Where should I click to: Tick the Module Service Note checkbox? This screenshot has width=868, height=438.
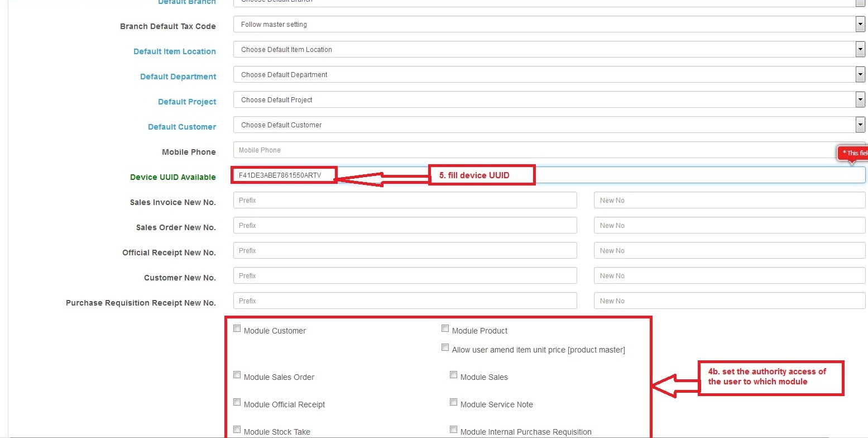tap(453, 402)
